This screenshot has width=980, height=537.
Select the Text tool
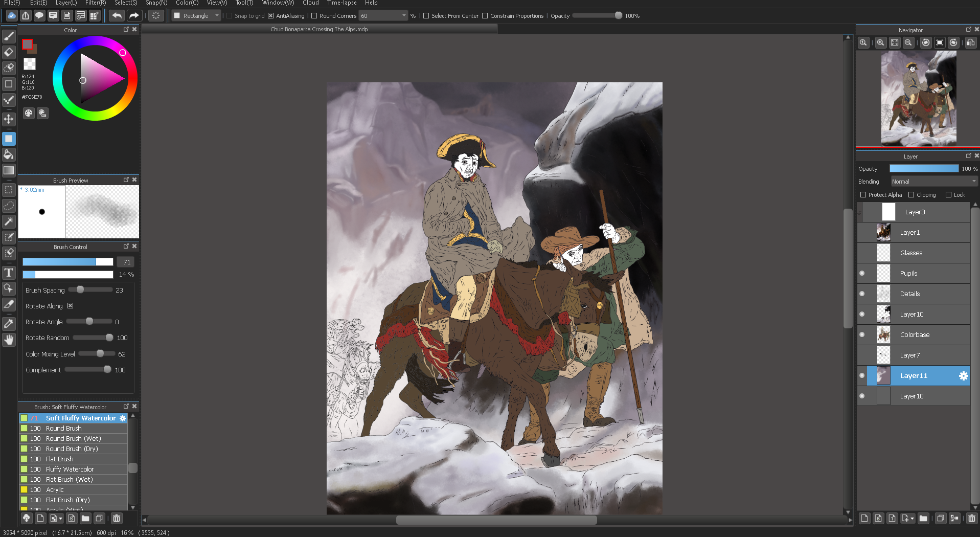9,273
